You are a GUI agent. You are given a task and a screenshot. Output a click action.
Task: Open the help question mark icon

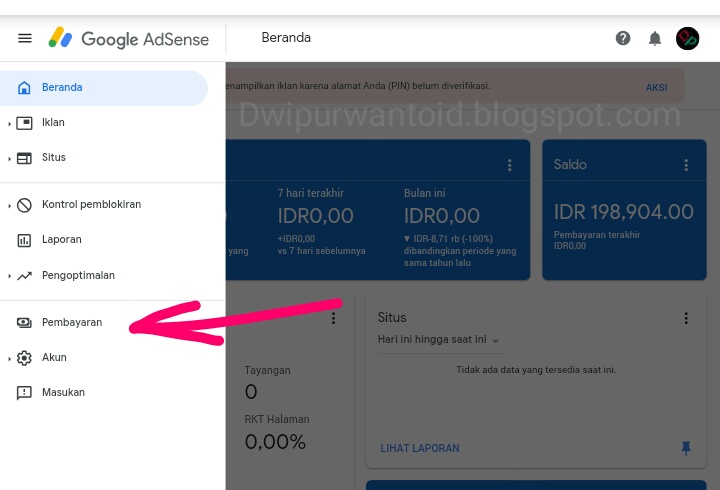point(623,38)
